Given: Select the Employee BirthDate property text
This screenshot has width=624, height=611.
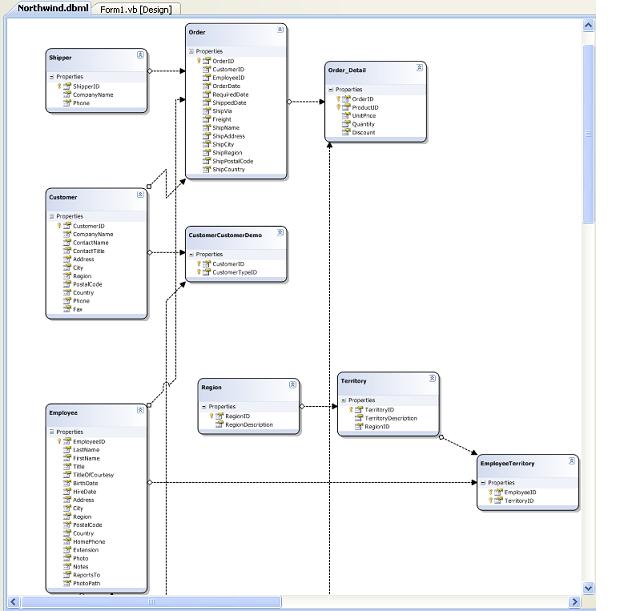Looking at the screenshot, I should pos(86,483).
